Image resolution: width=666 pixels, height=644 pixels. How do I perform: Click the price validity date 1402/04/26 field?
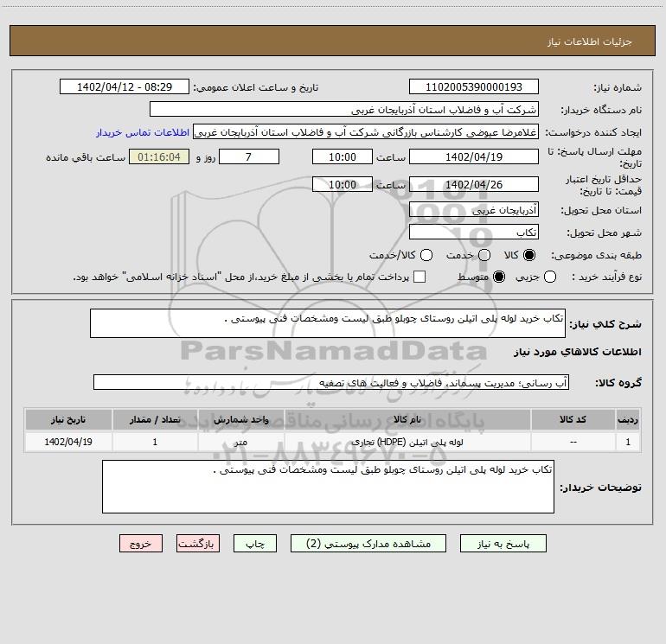(474, 184)
